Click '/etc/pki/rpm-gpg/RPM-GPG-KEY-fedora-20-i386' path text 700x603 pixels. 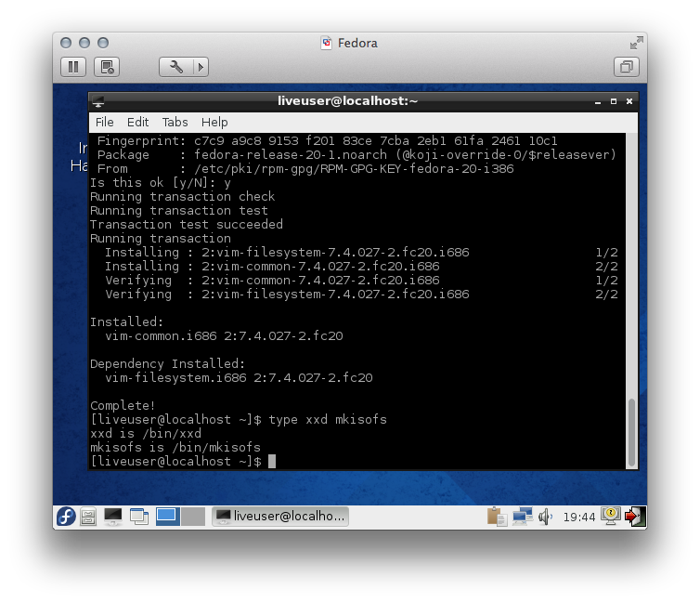coord(354,169)
